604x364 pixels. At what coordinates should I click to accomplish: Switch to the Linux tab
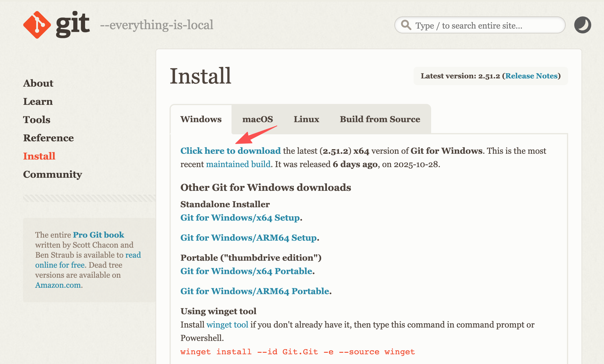[x=306, y=119]
